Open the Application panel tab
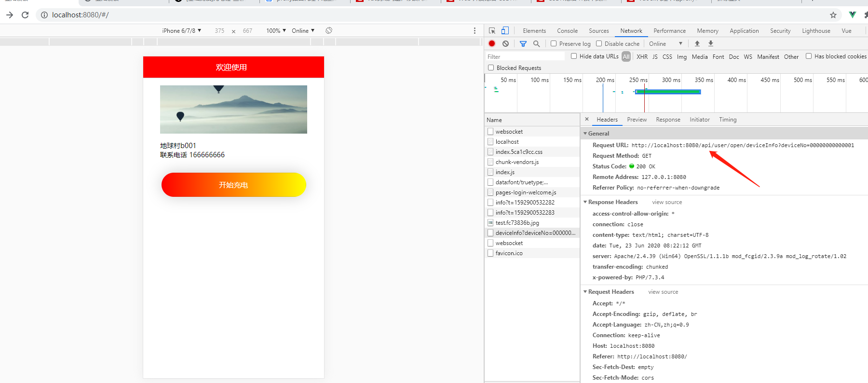This screenshot has height=383, width=868. (744, 30)
